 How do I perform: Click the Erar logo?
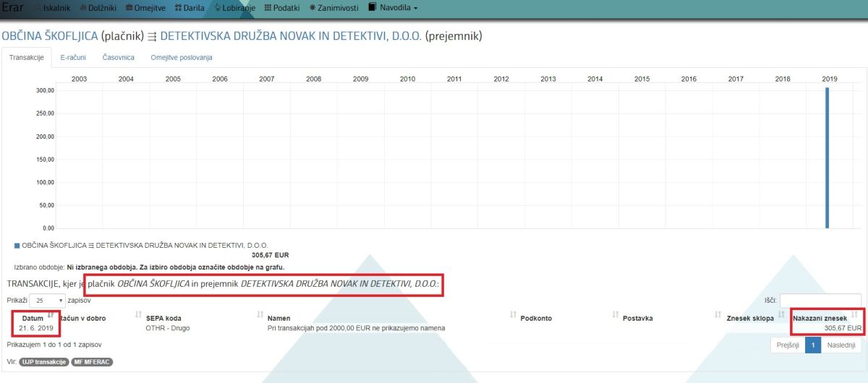coord(12,7)
